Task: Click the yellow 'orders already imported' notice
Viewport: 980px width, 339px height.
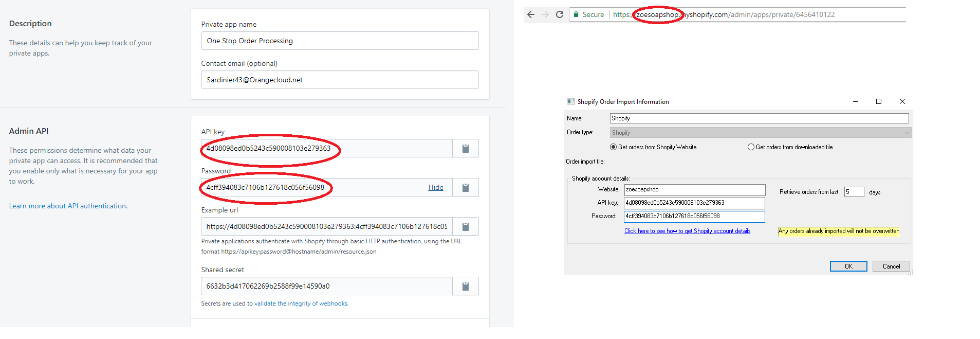Action: [839, 231]
